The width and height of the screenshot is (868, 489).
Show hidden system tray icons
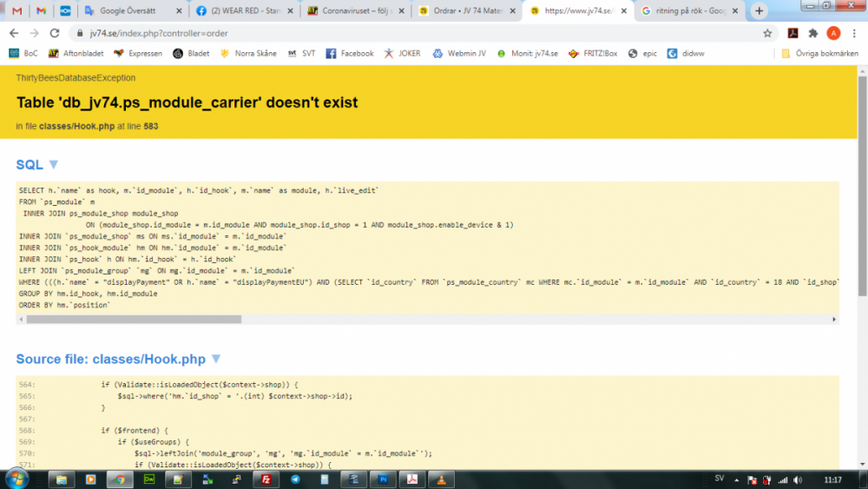pyautogui.click(x=736, y=480)
